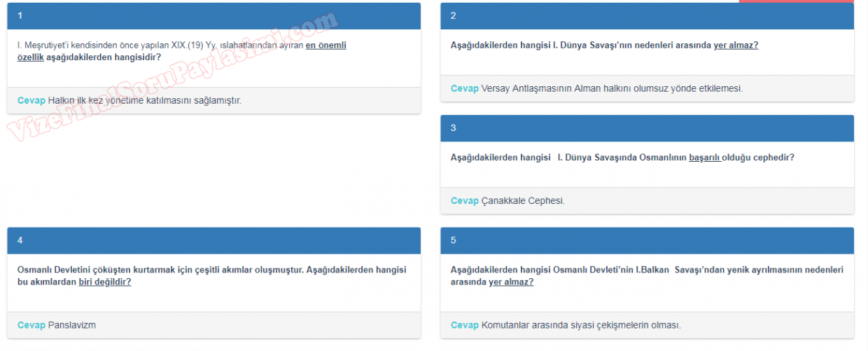
Task: Click answer 'Komutanlar arasında siyasi çekişmelerin olması'
Action: coord(581,325)
